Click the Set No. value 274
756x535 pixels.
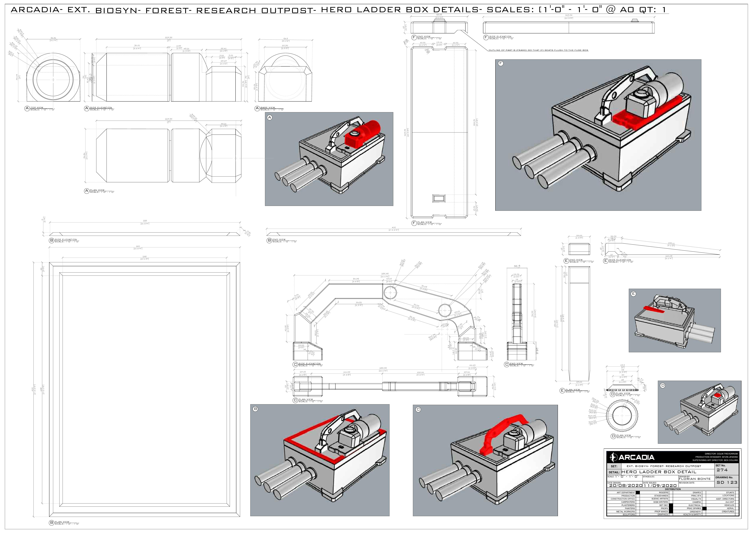pyautogui.click(x=722, y=470)
